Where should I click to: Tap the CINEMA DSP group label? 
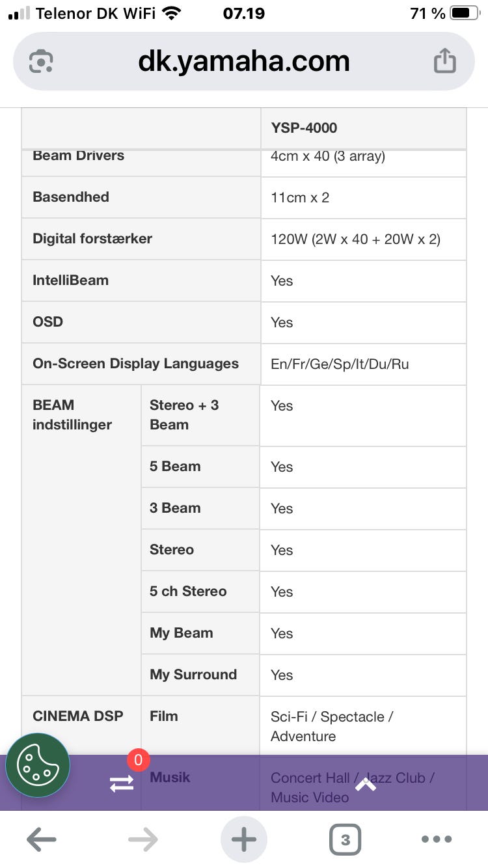point(77,716)
